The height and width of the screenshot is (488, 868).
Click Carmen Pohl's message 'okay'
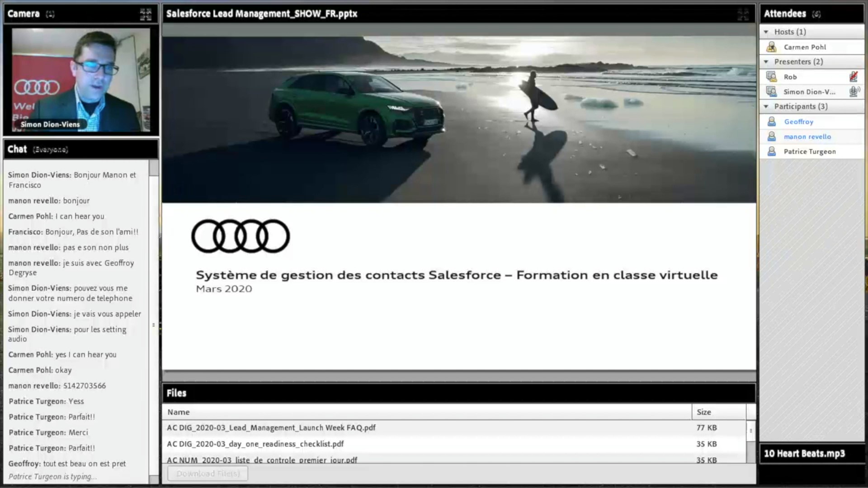tap(40, 370)
